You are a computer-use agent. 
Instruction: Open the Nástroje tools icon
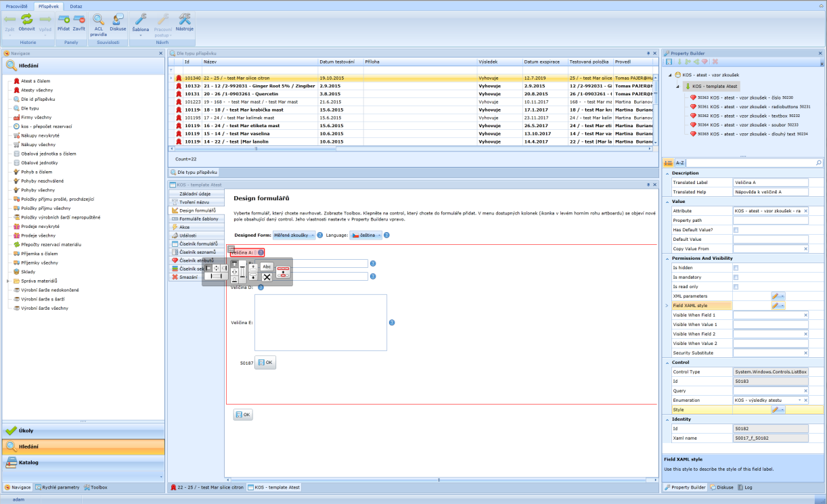(184, 20)
